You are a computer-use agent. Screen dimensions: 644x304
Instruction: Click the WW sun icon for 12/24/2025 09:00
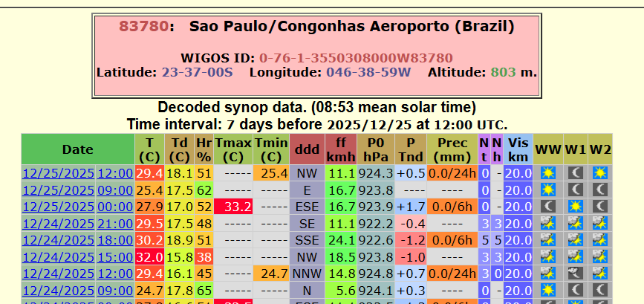point(549,290)
